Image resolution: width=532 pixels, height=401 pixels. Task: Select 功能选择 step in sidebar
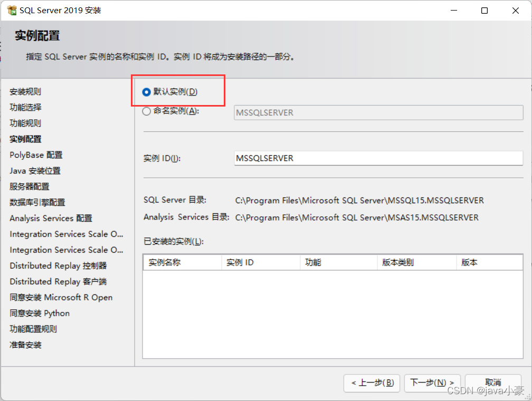coord(25,107)
